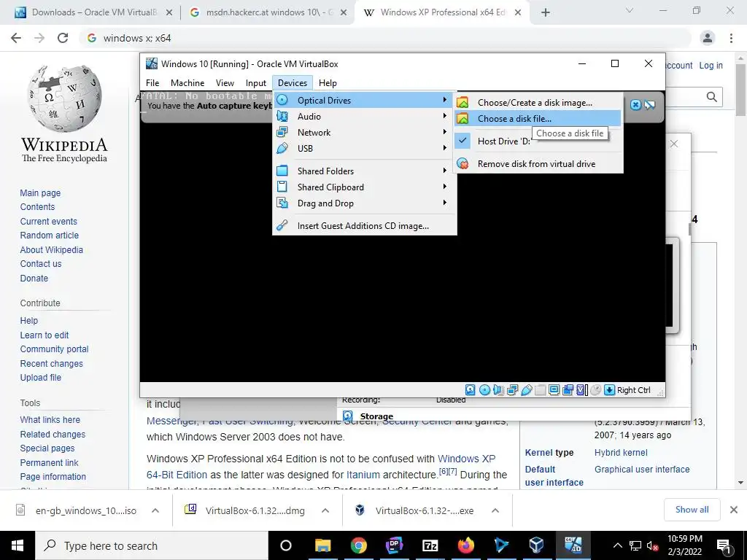Click the audio indicator in VirtualBox status bar
Screen dimensions: 747x560
tap(498, 390)
